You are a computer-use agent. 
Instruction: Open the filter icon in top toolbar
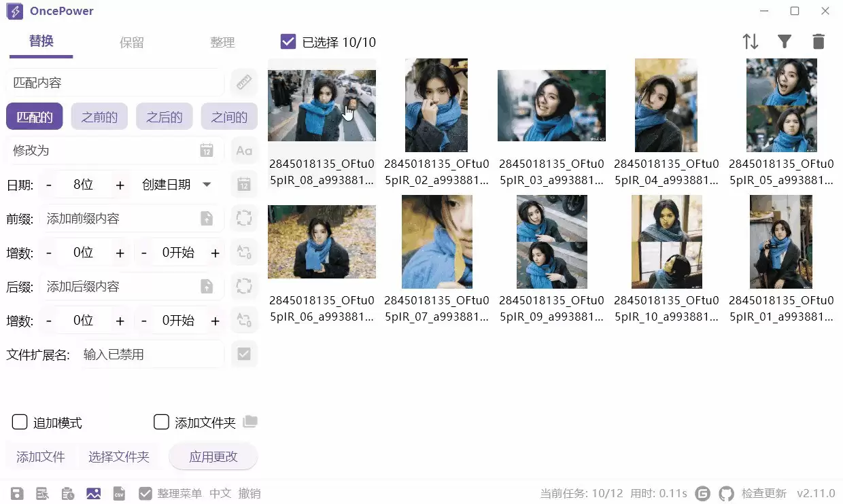pyautogui.click(x=785, y=41)
